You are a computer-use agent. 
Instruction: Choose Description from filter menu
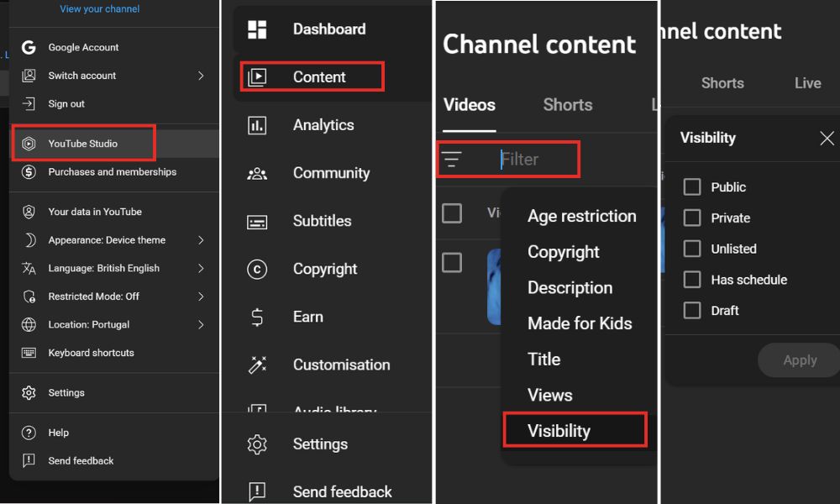point(570,287)
